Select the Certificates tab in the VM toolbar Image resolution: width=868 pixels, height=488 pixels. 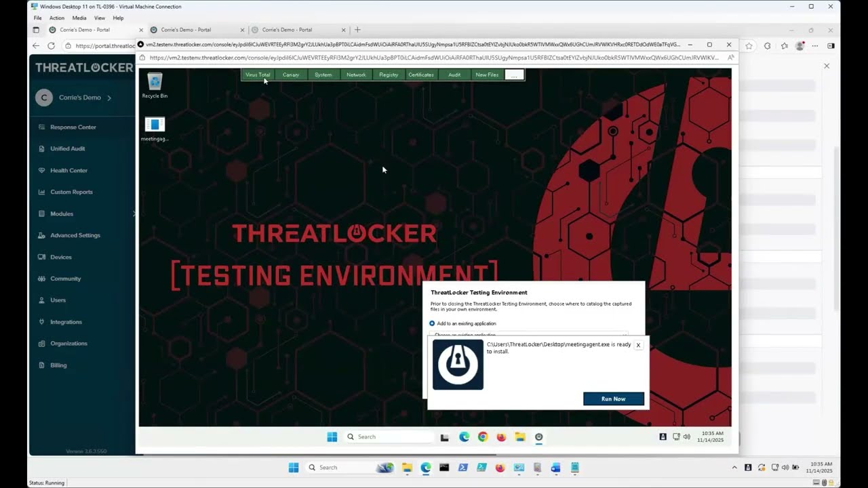tap(421, 75)
